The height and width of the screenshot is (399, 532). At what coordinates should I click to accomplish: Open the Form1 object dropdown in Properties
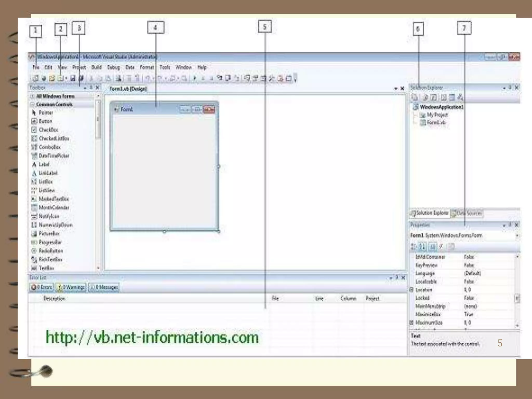point(517,236)
